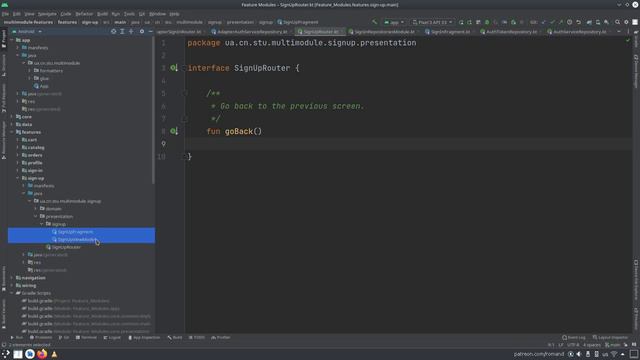This screenshot has width=640, height=360.
Task: Open the App Inspection tool window
Action: point(144,338)
